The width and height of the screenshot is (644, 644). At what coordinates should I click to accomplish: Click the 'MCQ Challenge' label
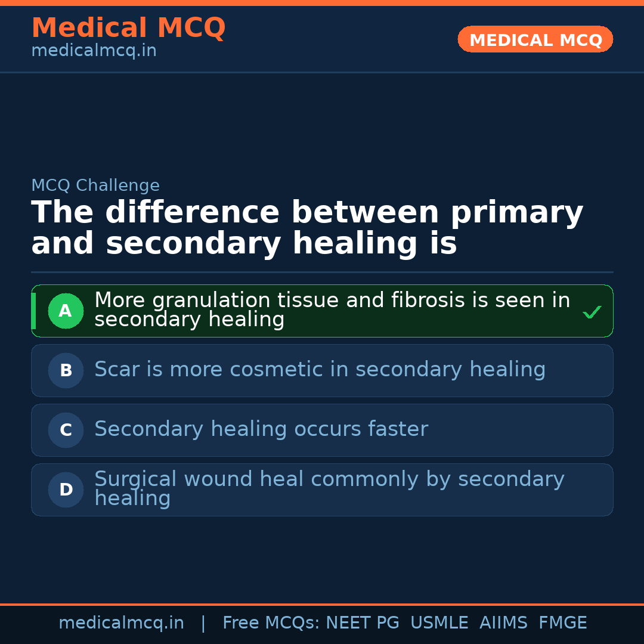pos(95,185)
